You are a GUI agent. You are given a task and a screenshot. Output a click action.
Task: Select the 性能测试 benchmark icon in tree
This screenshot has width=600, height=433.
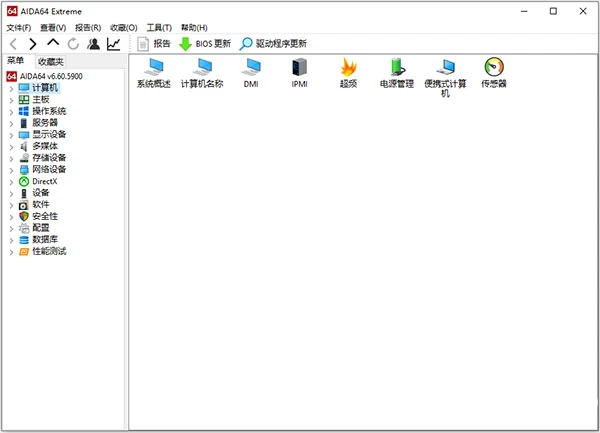pyautogui.click(x=24, y=252)
